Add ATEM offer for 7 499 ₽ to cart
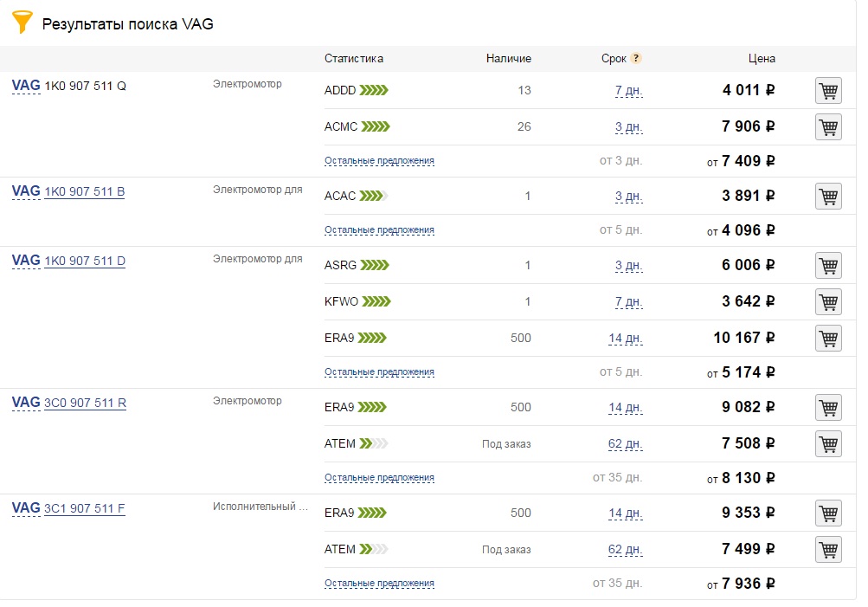Image resolution: width=868 pixels, height=607 pixels. 828,549
